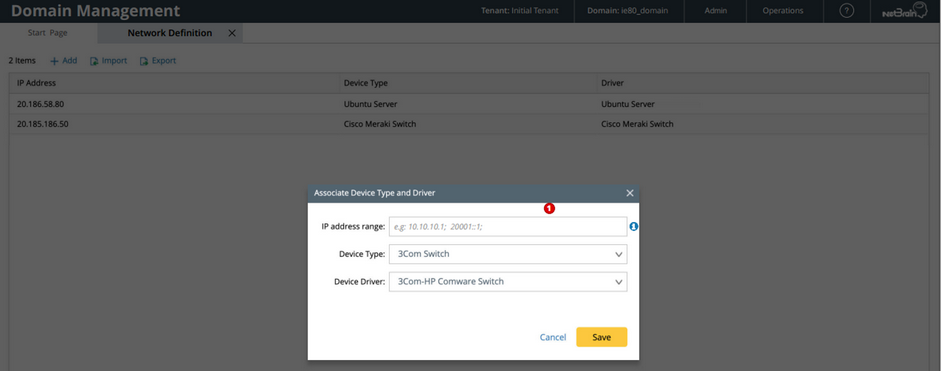941x371 pixels.
Task: Open the Operations menu
Action: pyautogui.click(x=783, y=11)
